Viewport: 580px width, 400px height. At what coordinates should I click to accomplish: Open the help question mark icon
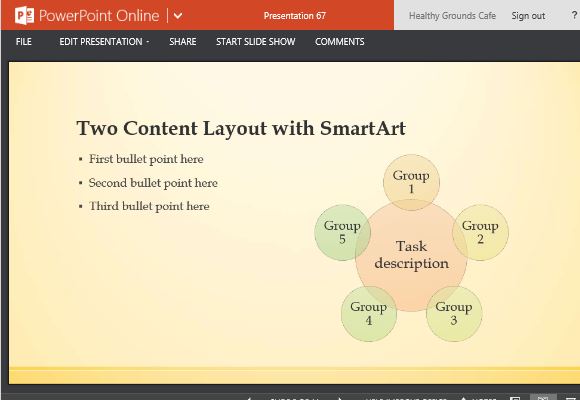pyautogui.click(x=574, y=15)
